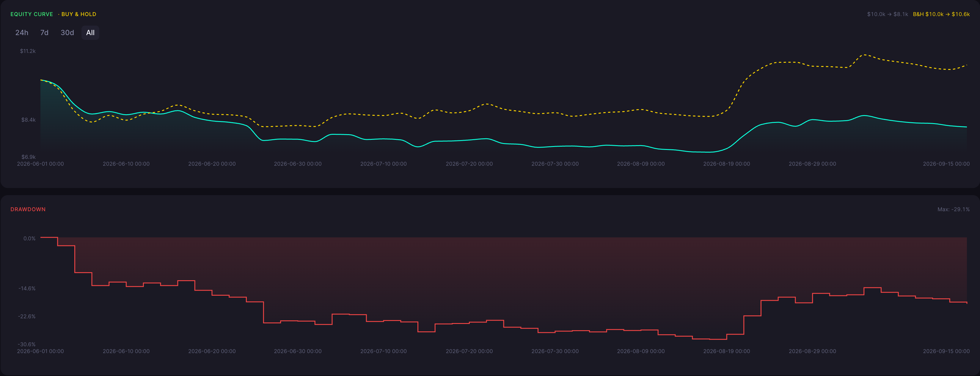The height and width of the screenshot is (376, 980).
Task: Select the 24h time range tab
Action: pyautogui.click(x=22, y=33)
